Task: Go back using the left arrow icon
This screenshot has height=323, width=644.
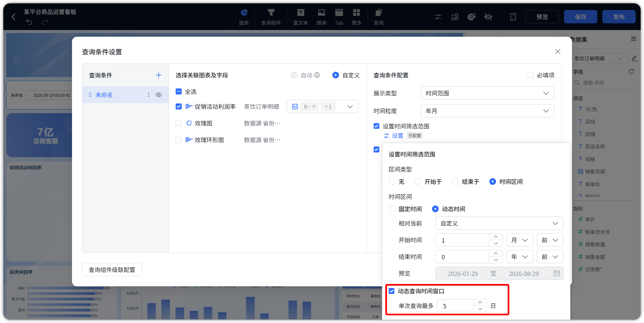Action: pyautogui.click(x=13, y=17)
